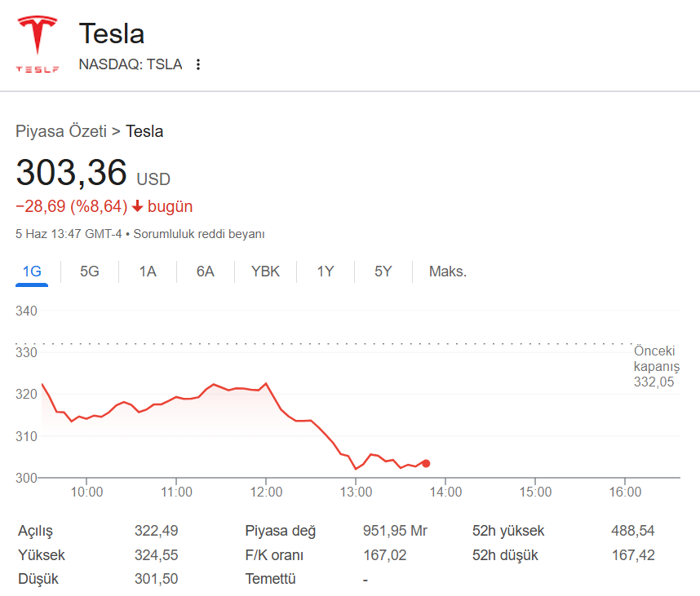Switch to the 1Y time range tab
The height and width of the screenshot is (596, 700).
tap(326, 272)
